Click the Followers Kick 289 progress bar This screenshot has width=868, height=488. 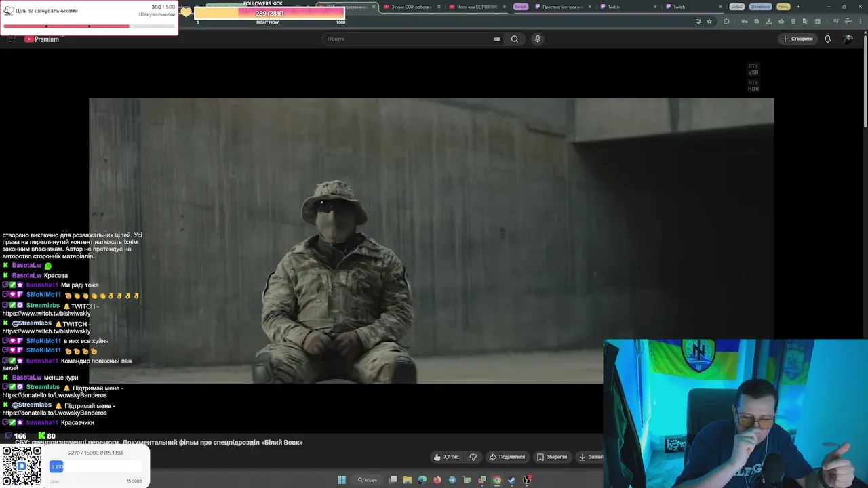(x=270, y=14)
